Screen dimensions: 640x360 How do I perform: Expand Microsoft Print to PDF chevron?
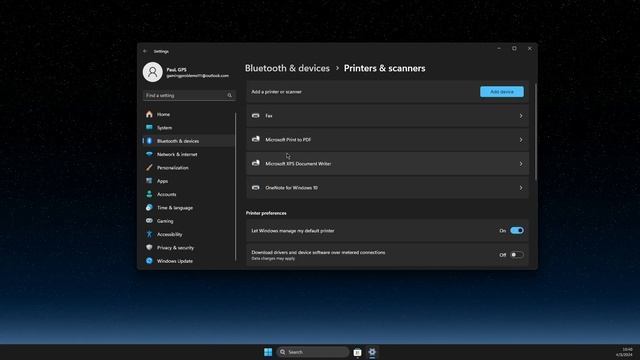click(521, 140)
